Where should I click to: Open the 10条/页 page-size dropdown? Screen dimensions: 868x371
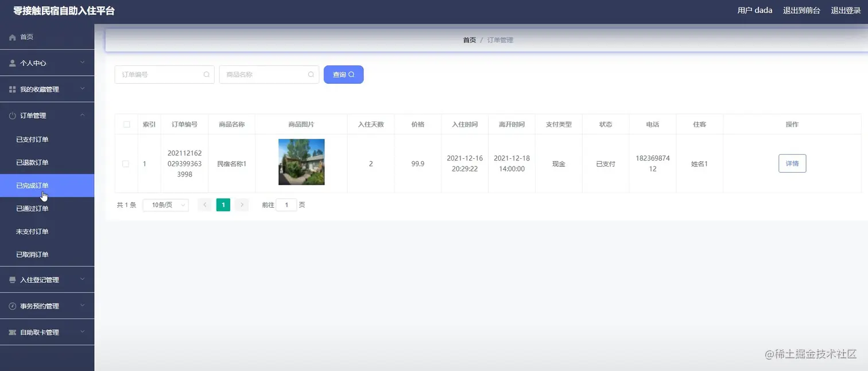[165, 205]
